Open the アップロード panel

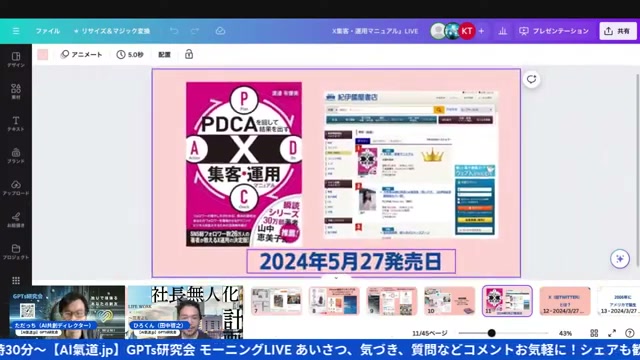click(x=16, y=188)
